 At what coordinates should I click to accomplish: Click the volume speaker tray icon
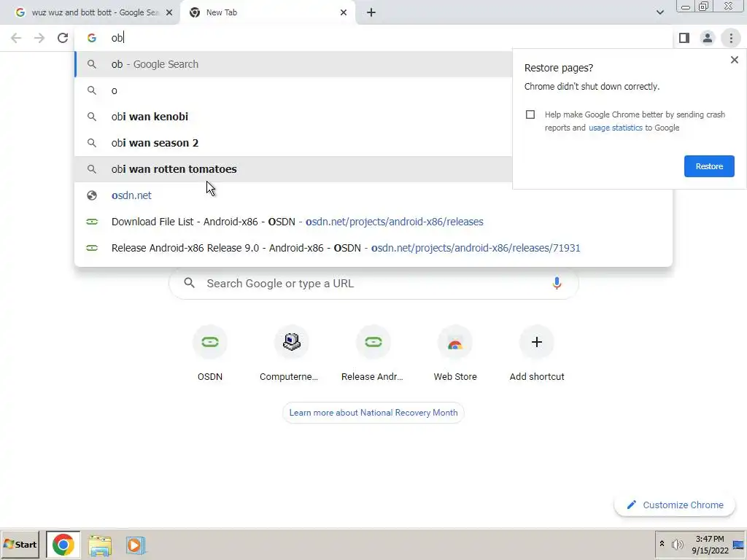click(677, 545)
